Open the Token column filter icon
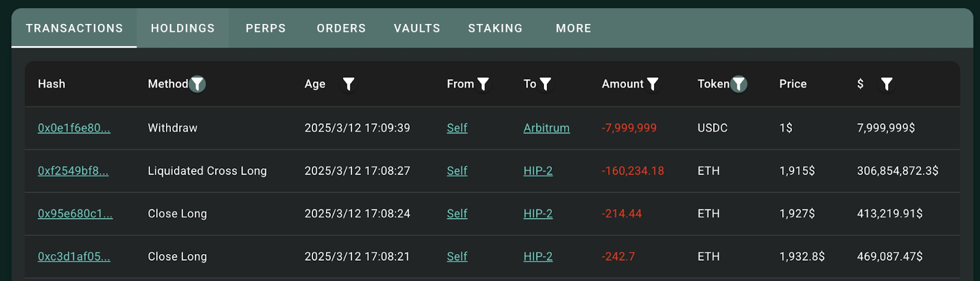980x281 pixels. point(739,84)
